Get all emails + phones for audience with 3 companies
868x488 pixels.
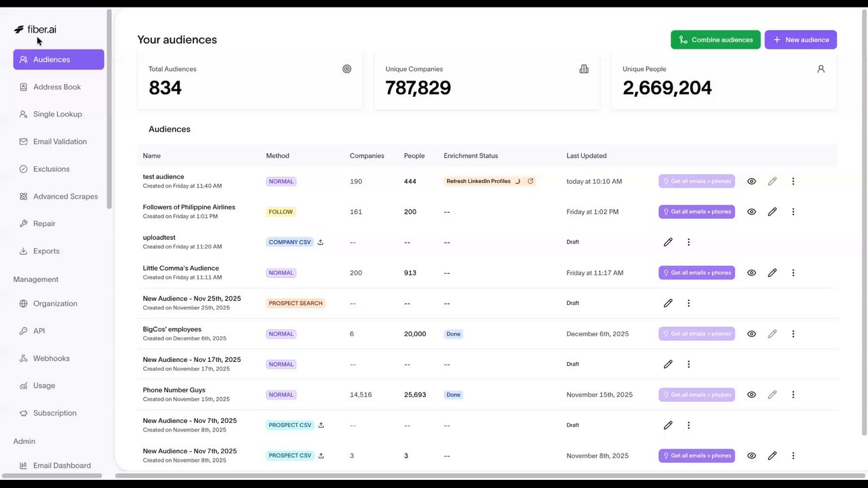click(696, 456)
